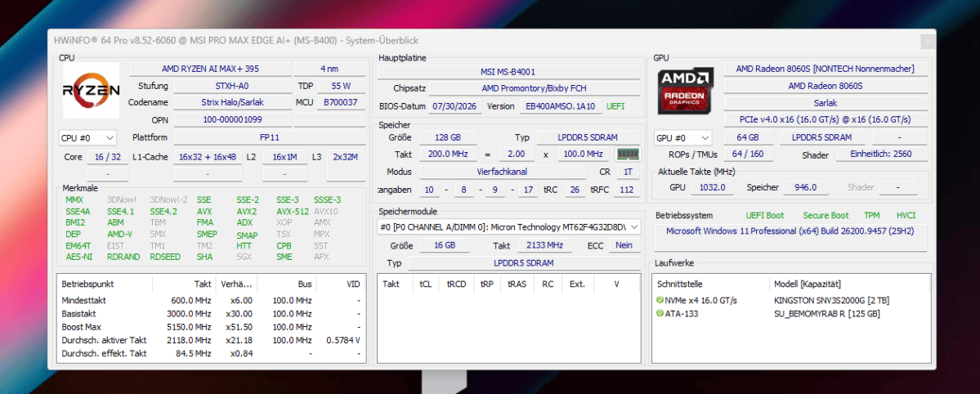The height and width of the screenshot is (394, 980).
Task: Click the Ryzen CPU logo
Action: pos(91,91)
